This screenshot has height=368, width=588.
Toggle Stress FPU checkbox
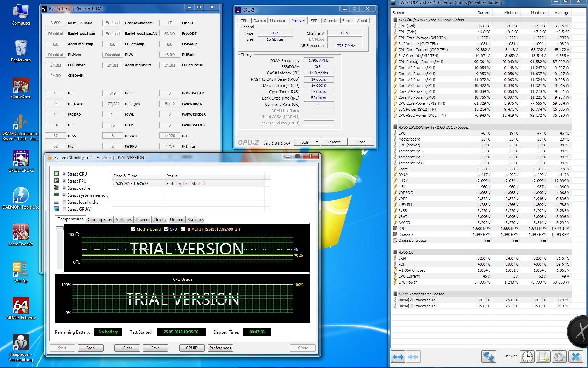[x=64, y=181]
